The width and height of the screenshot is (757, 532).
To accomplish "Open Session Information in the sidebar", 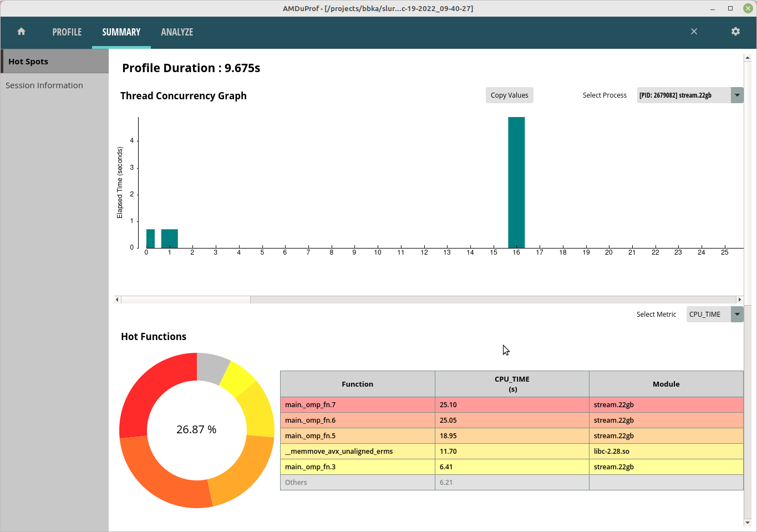I will click(44, 85).
